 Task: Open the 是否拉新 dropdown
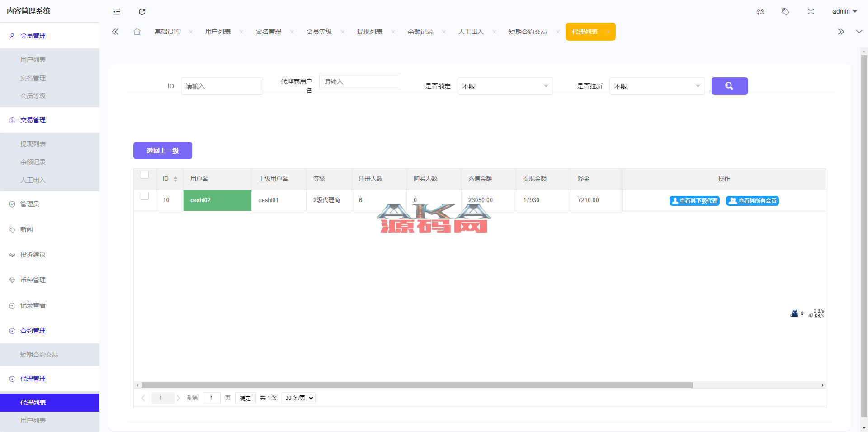click(x=657, y=86)
